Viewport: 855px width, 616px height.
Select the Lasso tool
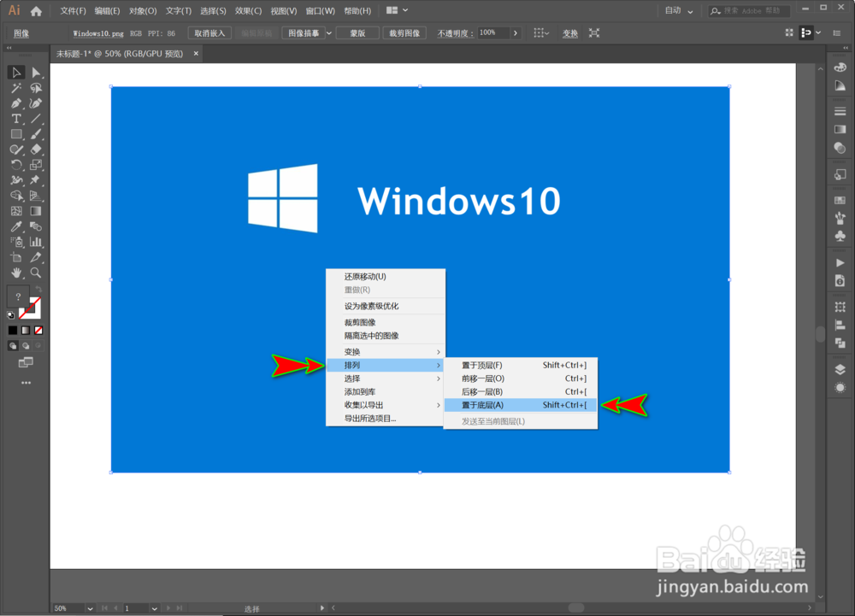pos(36,88)
